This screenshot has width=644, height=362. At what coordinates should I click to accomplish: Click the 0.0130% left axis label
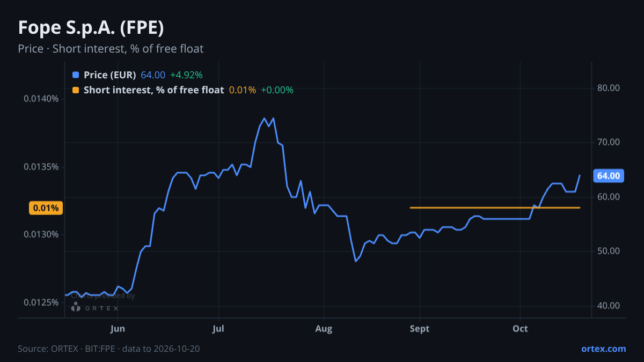[x=41, y=235]
